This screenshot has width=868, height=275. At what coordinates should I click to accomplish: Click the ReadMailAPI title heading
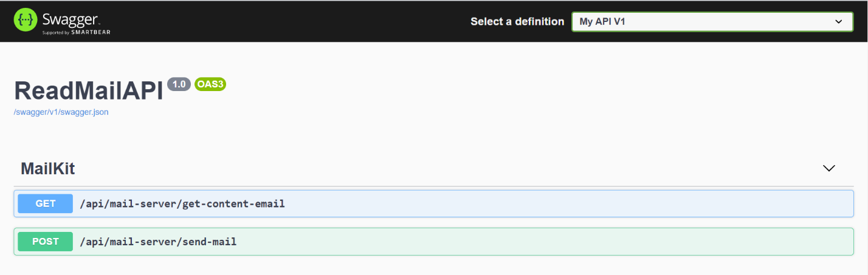coord(89,91)
